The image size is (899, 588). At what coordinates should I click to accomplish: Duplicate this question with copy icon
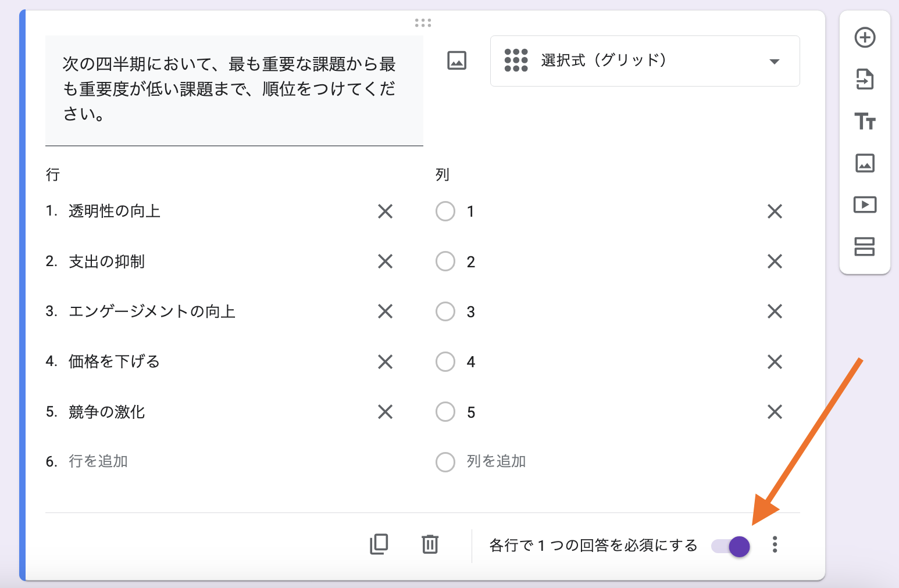[x=379, y=544]
